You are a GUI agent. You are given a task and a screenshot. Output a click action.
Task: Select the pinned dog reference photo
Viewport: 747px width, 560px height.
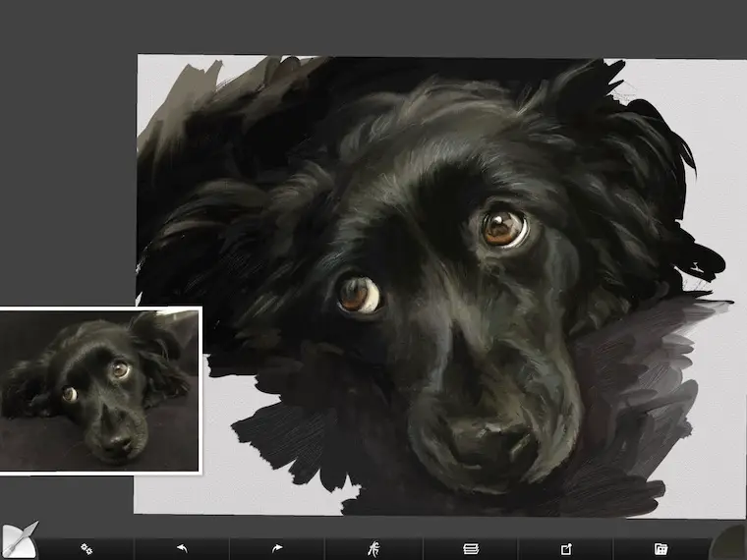point(100,390)
